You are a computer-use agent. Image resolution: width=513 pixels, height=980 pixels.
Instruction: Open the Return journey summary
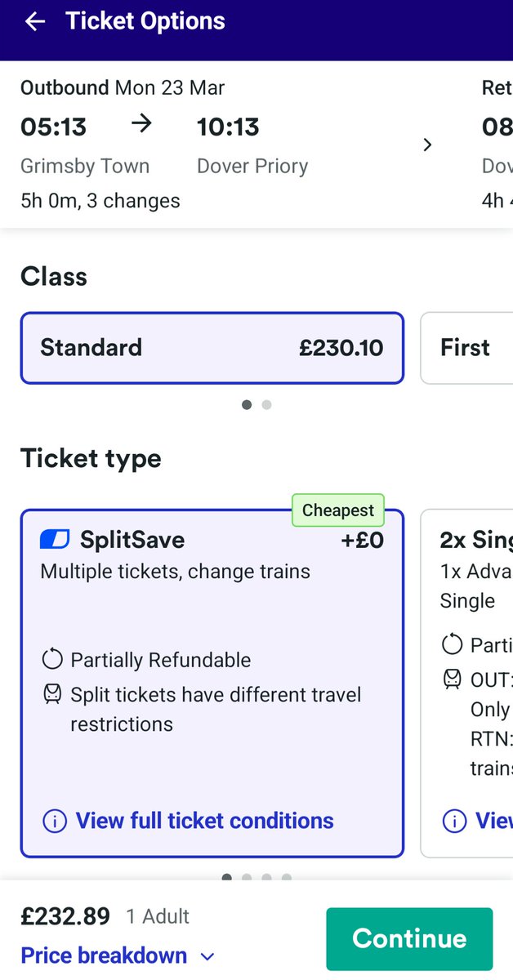(495, 144)
